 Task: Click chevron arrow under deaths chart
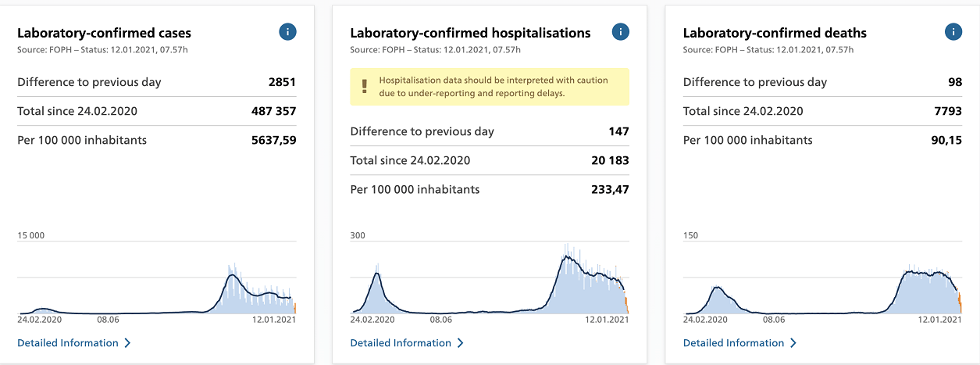793,343
